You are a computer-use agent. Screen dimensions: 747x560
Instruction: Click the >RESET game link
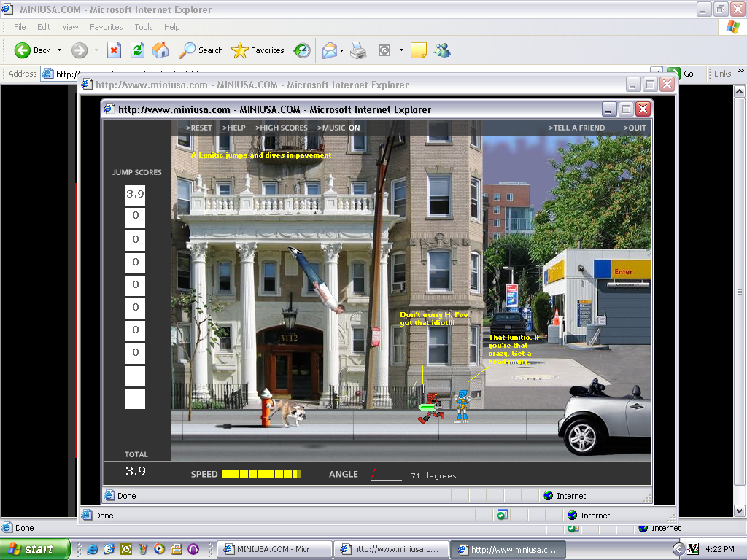click(198, 128)
